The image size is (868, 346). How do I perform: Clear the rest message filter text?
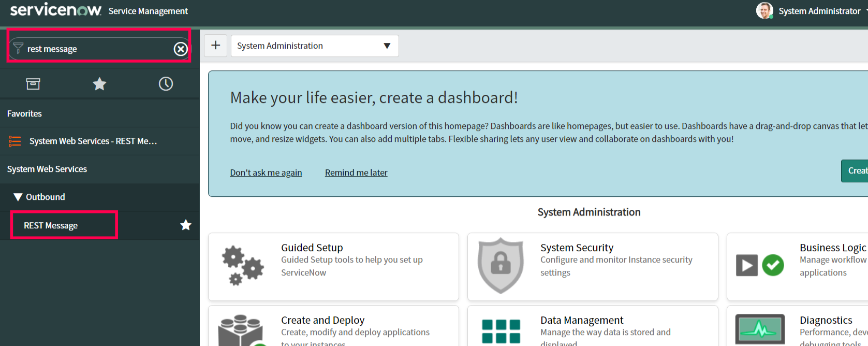(x=181, y=49)
